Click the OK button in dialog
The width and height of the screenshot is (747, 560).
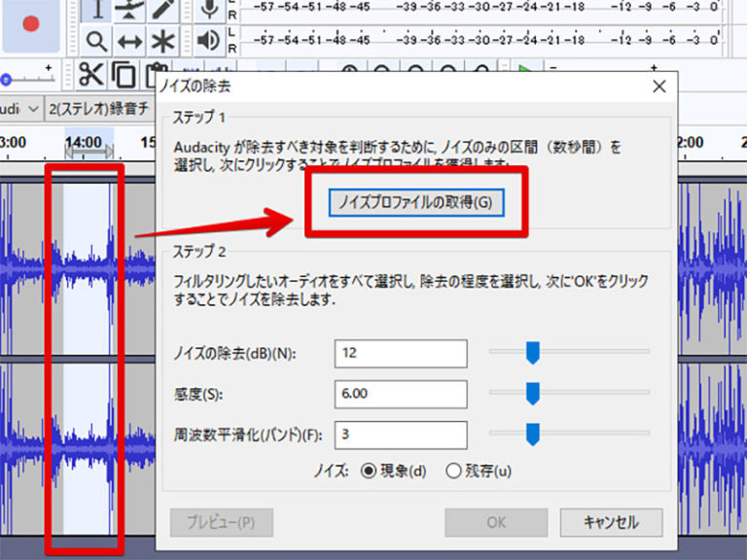point(496,522)
